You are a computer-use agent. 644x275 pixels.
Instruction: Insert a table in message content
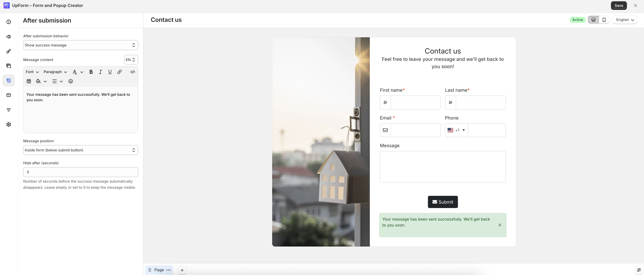point(29,81)
